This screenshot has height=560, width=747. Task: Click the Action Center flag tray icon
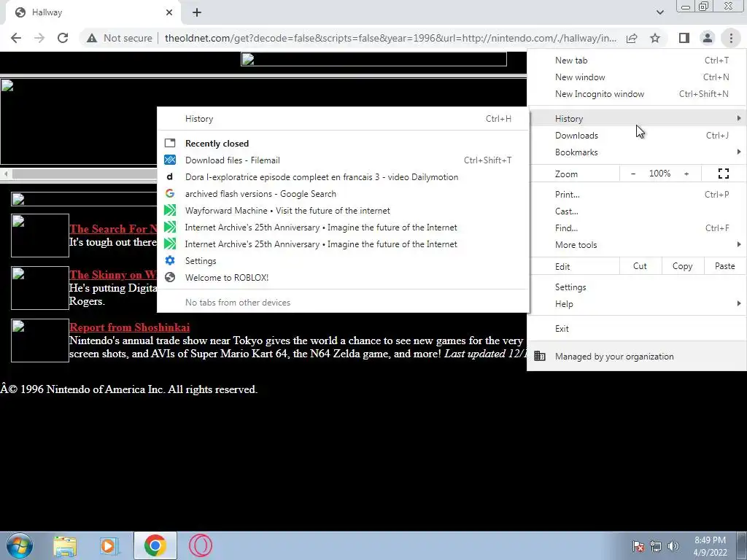[638, 546]
